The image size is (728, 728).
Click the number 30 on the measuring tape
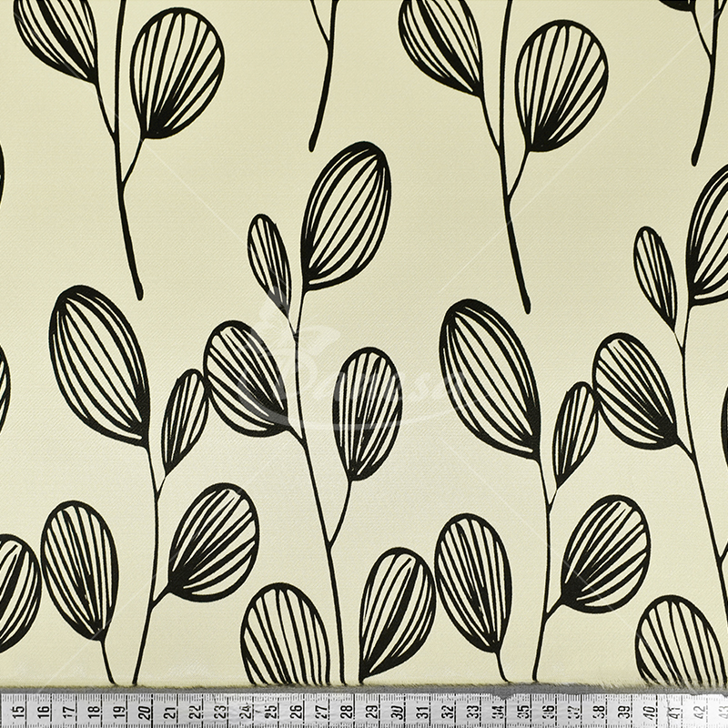[398, 712]
